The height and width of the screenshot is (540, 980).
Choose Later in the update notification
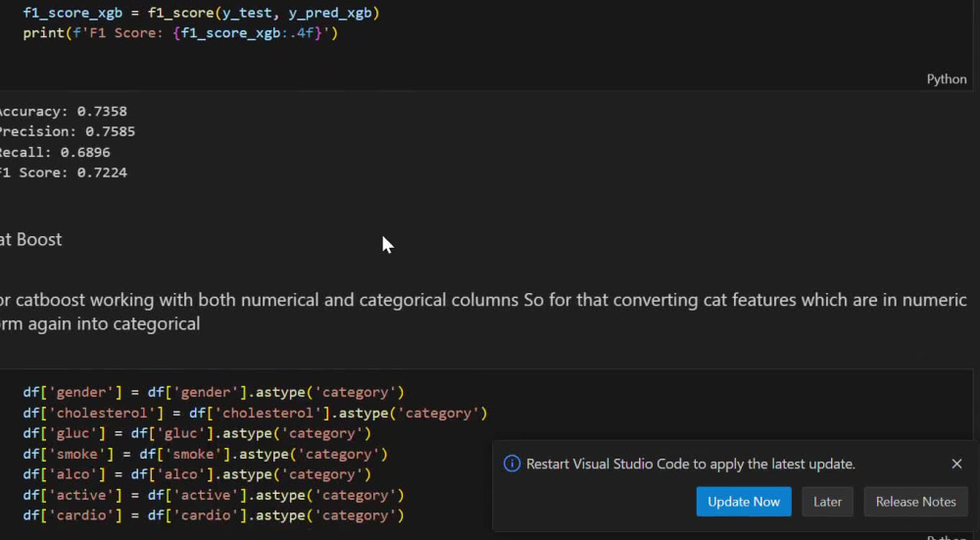pyautogui.click(x=827, y=502)
